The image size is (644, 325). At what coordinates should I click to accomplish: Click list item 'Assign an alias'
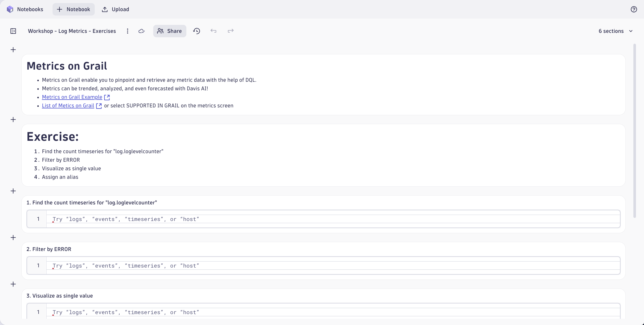tap(60, 177)
